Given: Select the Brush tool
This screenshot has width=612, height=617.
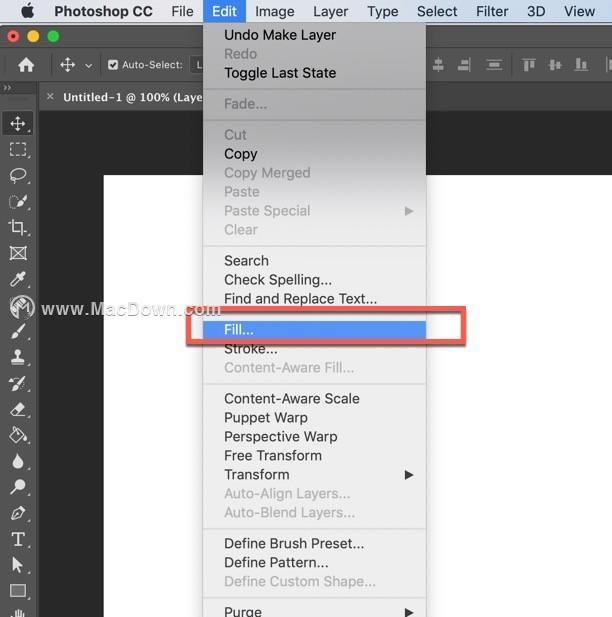Looking at the screenshot, I should click(18, 331).
